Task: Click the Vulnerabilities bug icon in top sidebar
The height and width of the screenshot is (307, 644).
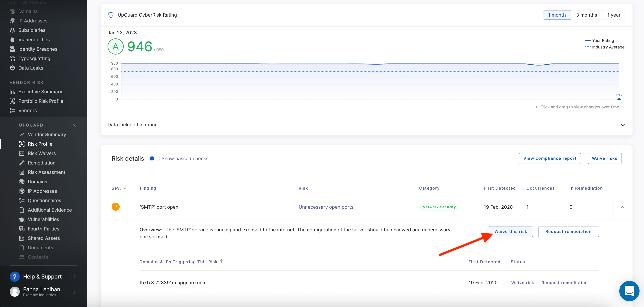Action: click(x=12, y=39)
